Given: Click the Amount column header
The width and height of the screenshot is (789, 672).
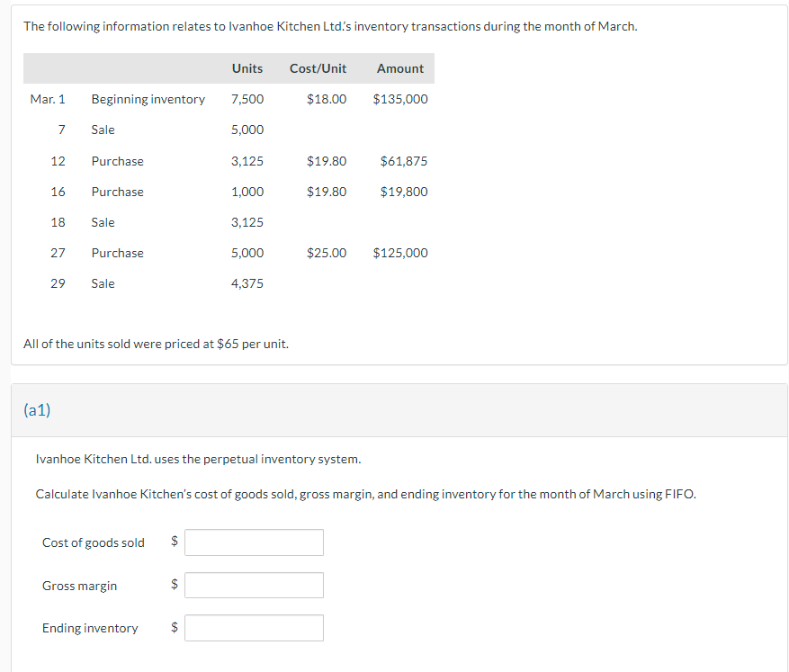Looking at the screenshot, I should tap(400, 68).
